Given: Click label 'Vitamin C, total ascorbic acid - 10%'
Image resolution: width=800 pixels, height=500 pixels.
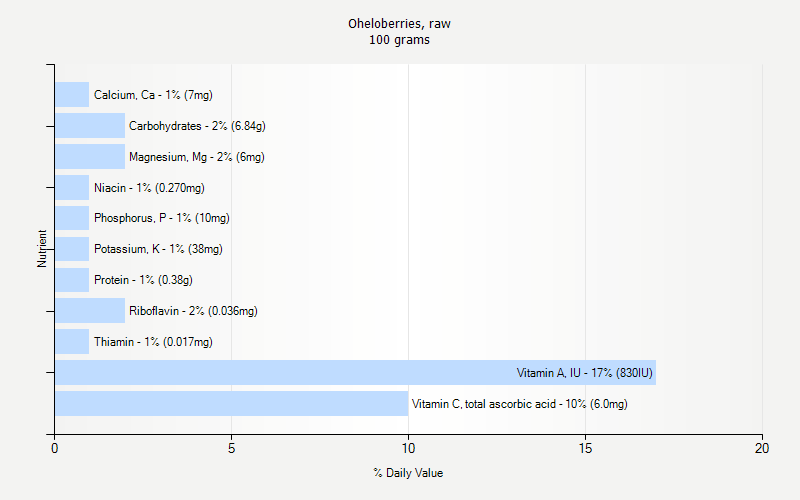Looking at the screenshot, I should [498, 404].
